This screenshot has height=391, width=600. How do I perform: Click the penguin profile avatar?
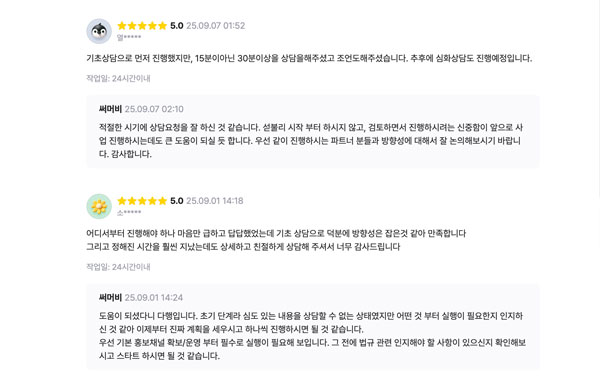point(99,31)
